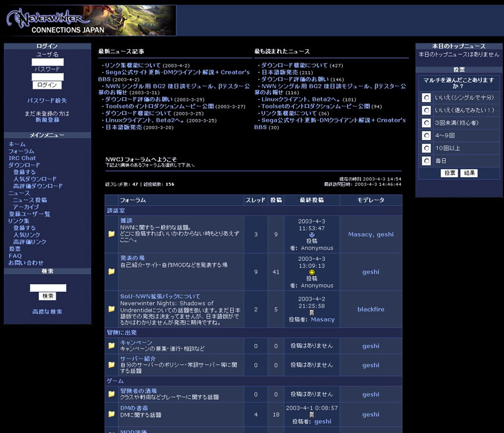Screen dimensions: 504x433
Task: Click folder icon for DMの書斎 forum
Action: click(112, 414)
